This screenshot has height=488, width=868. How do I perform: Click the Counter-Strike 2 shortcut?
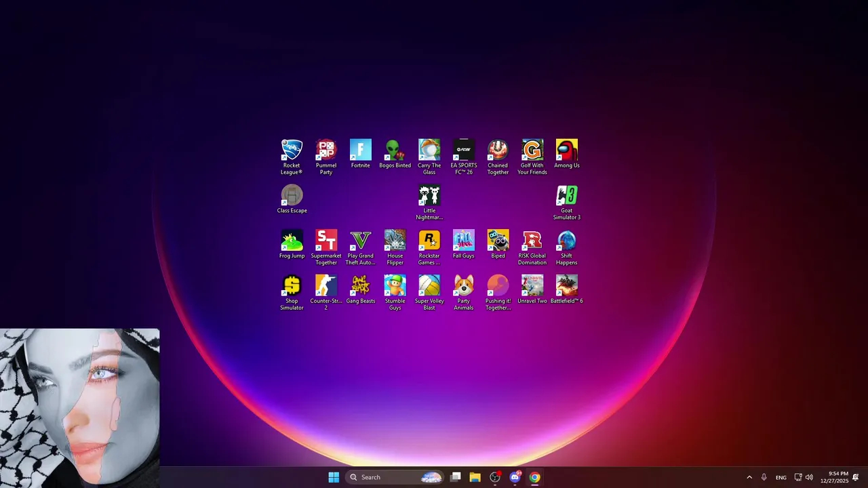pyautogui.click(x=326, y=293)
